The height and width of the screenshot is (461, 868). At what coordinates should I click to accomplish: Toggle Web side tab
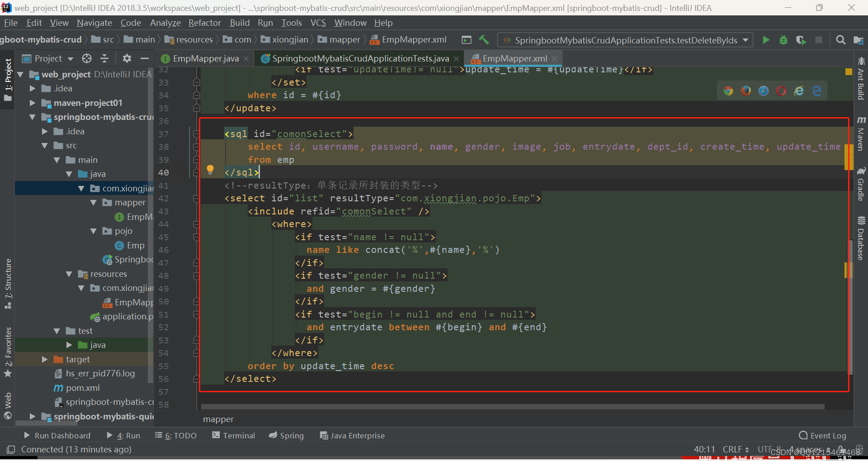(8, 406)
